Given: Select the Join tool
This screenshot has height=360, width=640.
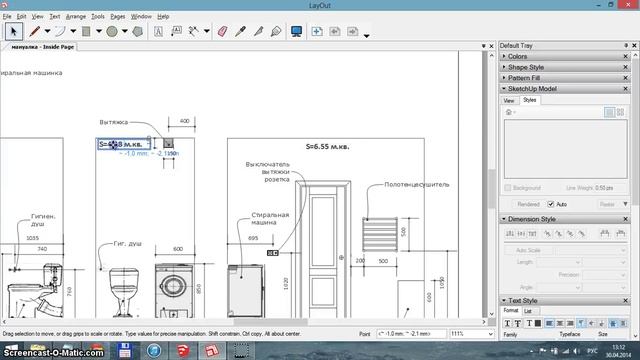Looking at the screenshot, I should click(276, 31).
